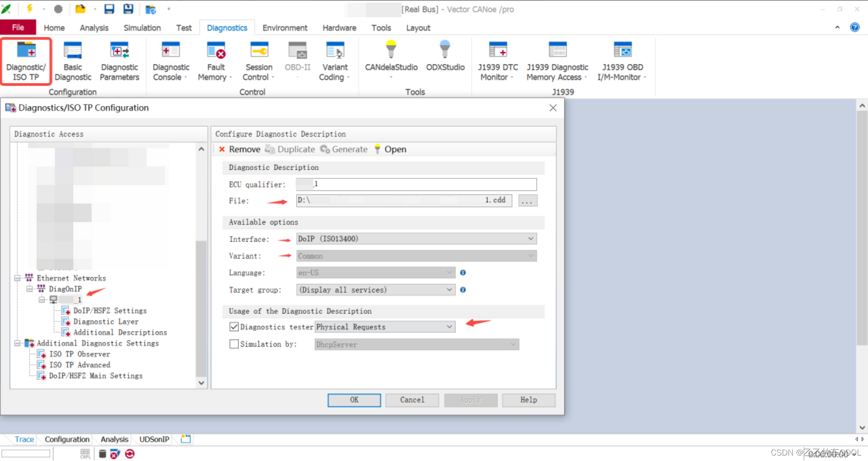868x461 pixels.
Task: Click the File path field
Action: [x=404, y=200]
